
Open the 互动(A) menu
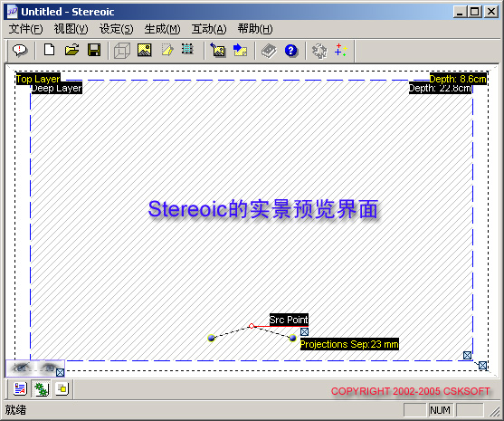click(x=209, y=29)
